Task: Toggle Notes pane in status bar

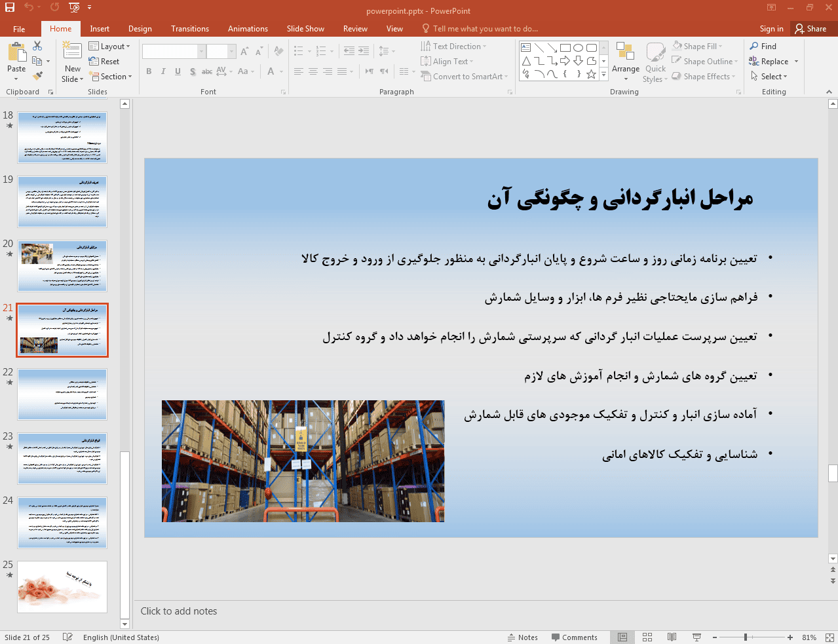Action: tap(522, 637)
